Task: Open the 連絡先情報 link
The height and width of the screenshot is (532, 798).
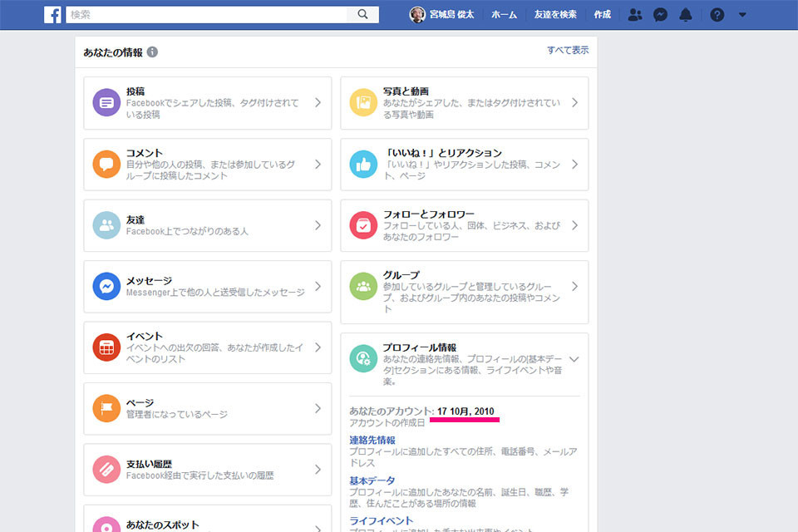Action: pyautogui.click(x=372, y=440)
